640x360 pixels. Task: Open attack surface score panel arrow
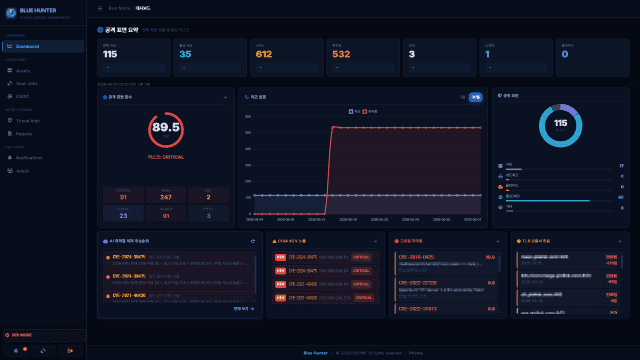click(225, 97)
